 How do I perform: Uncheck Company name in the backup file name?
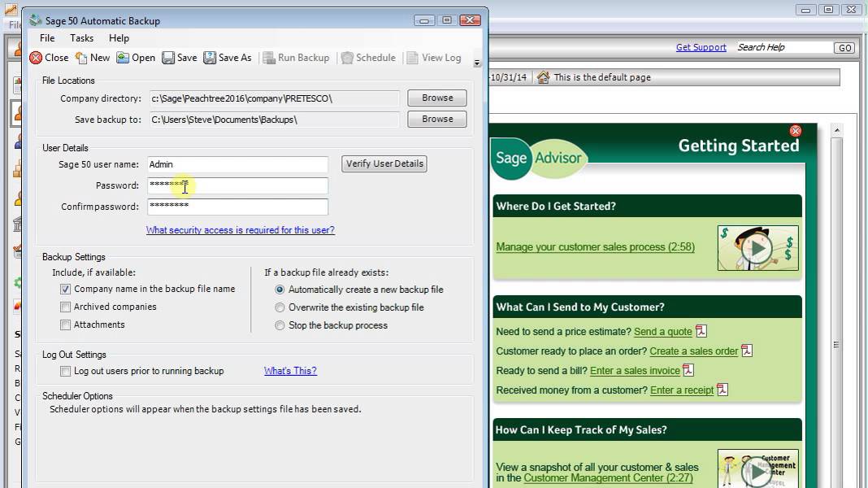[x=65, y=290]
